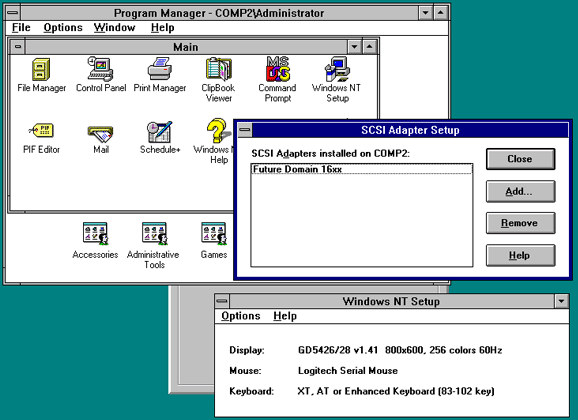Click the Remove button
578x420 pixels.
520,223
